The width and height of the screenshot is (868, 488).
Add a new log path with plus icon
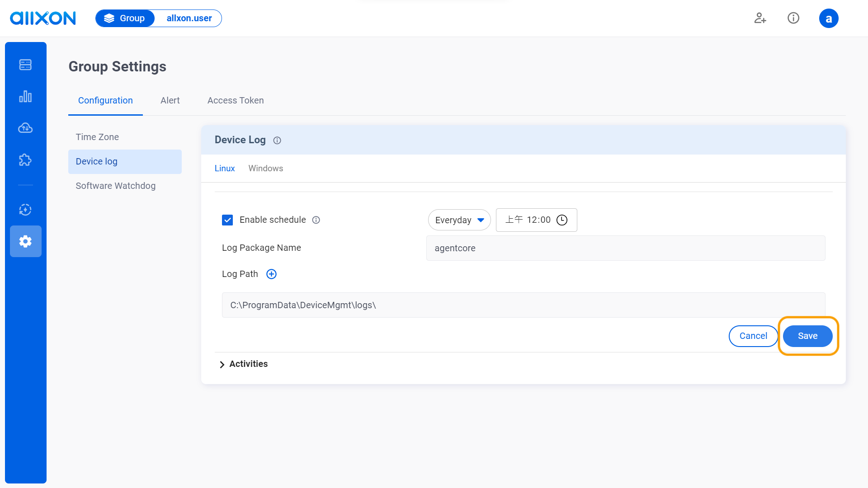[271, 274]
